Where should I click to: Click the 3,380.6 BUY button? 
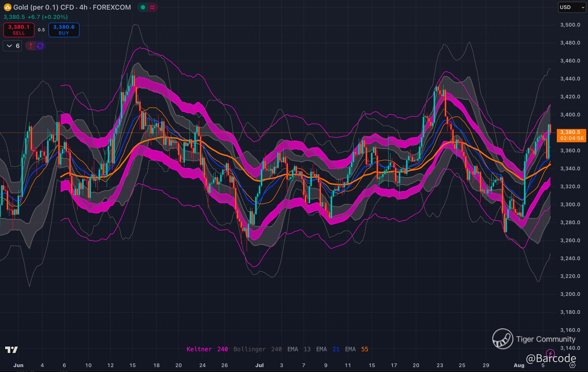64,30
